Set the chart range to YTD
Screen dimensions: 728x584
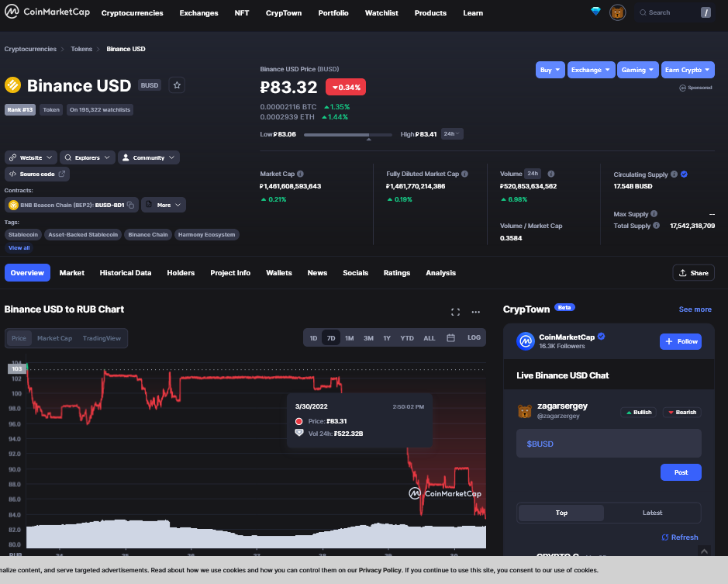407,338
